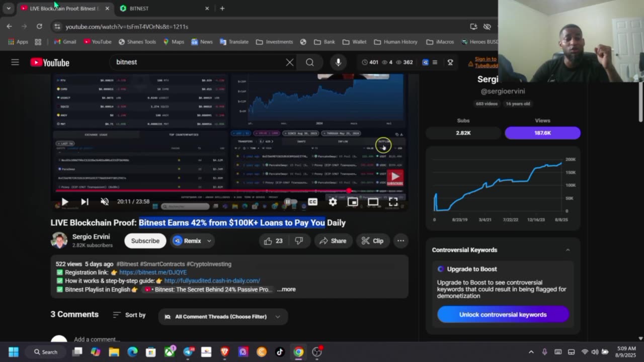
Task: Collapse Controversial Keywords section
Action: click(568, 250)
